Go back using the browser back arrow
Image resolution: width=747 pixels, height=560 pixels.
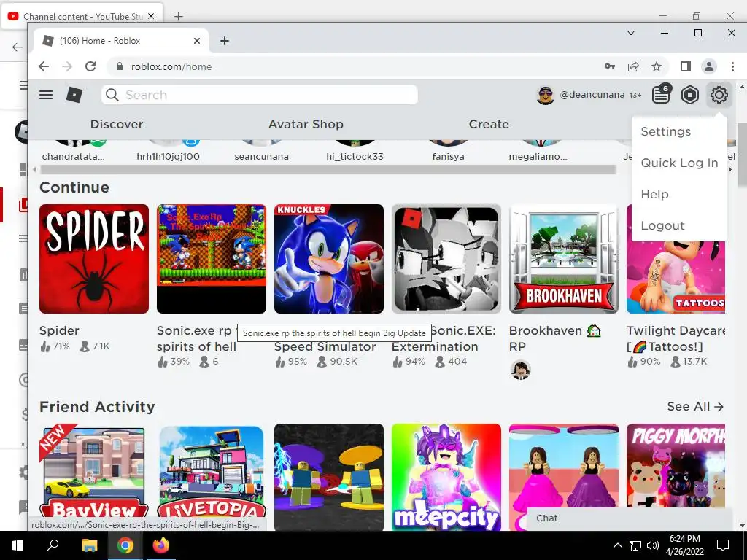[x=44, y=66]
